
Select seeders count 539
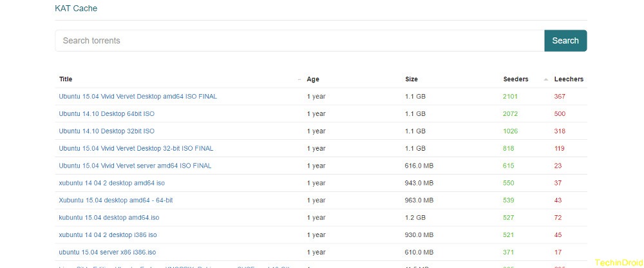[x=508, y=200]
